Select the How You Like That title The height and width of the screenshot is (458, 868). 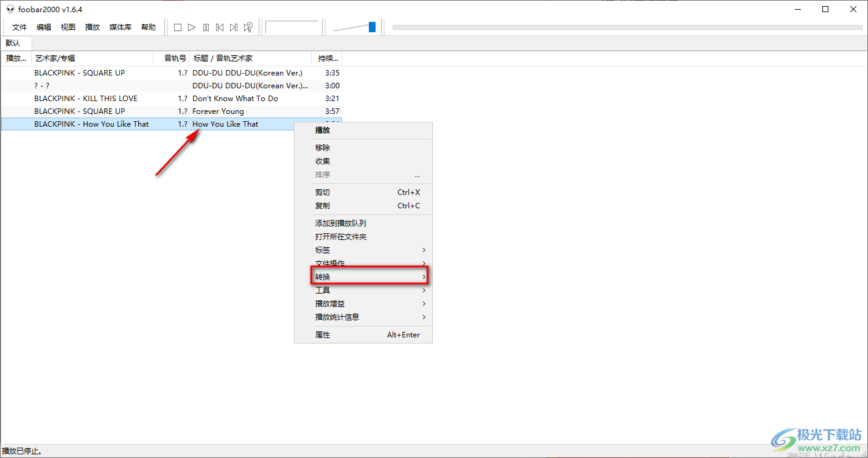pyautogui.click(x=225, y=124)
